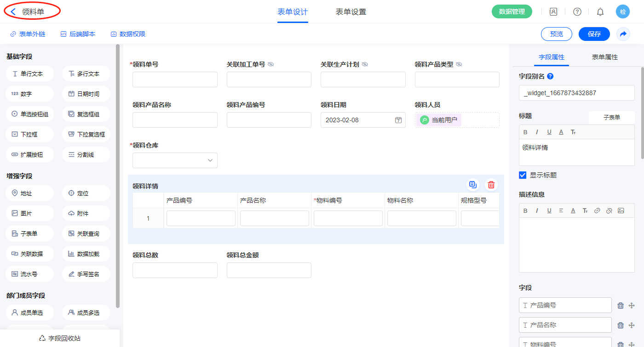Delete the 产品编号 field using trash icon
The width and height of the screenshot is (644, 347).
point(620,306)
